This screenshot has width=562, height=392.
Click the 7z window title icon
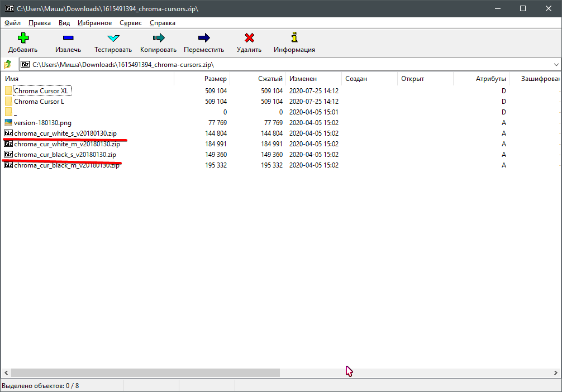coord(9,8)
